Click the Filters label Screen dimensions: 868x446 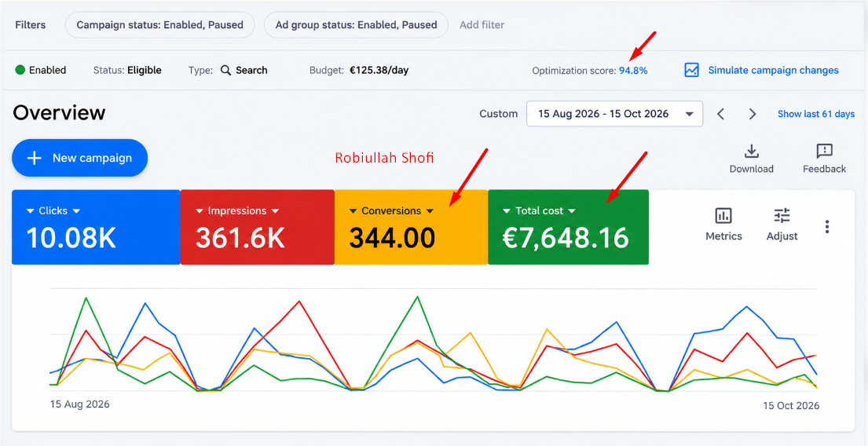[31, 25]
